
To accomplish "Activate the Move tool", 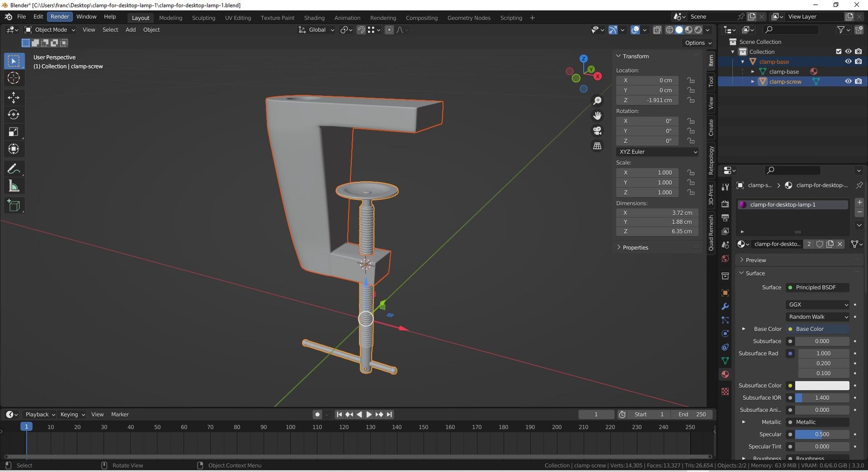I will click(14, 97).
